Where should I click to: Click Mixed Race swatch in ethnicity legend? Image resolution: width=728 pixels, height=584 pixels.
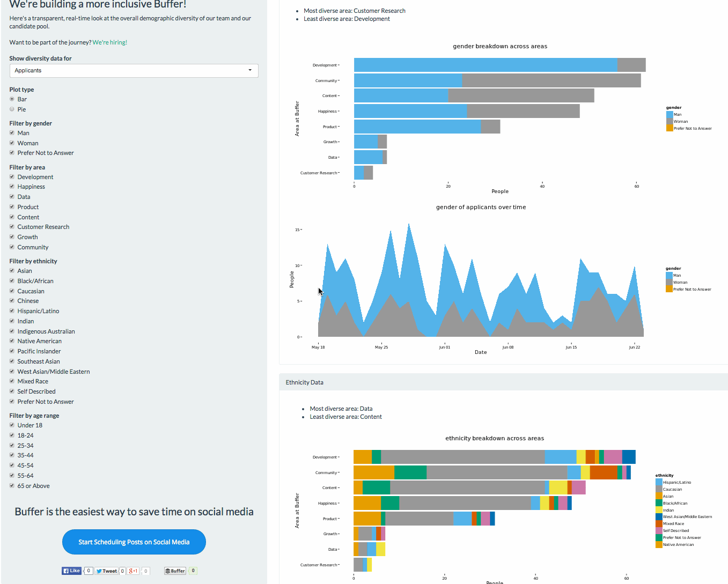pos(659,523)
